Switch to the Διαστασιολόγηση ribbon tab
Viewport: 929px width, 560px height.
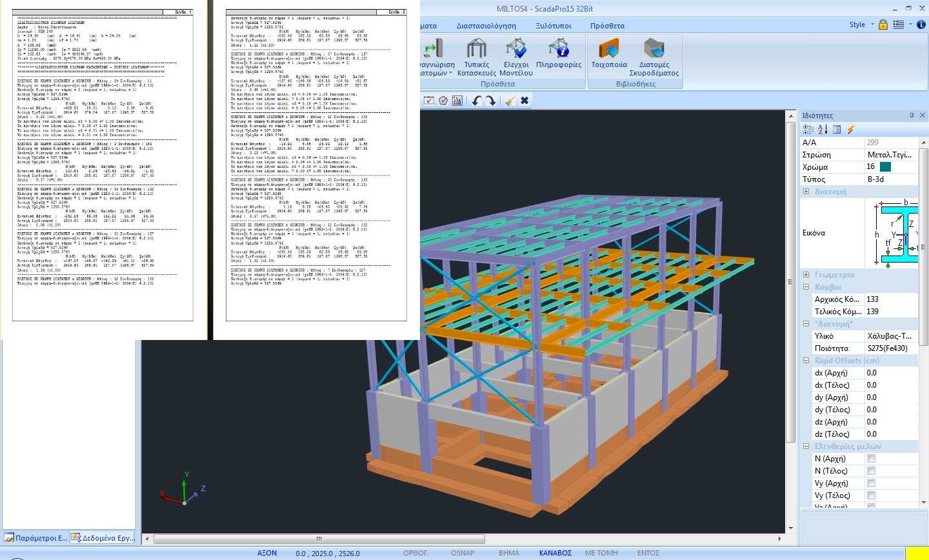pos(486,26)
